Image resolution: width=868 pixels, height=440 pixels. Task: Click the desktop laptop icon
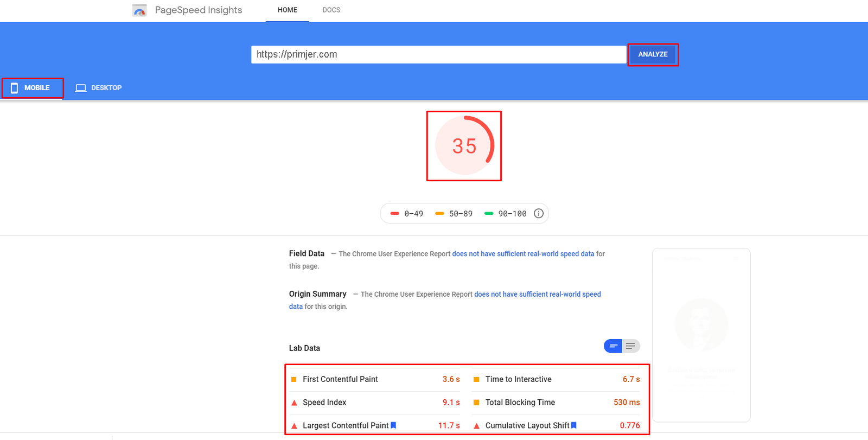click(x=81, y=88)
